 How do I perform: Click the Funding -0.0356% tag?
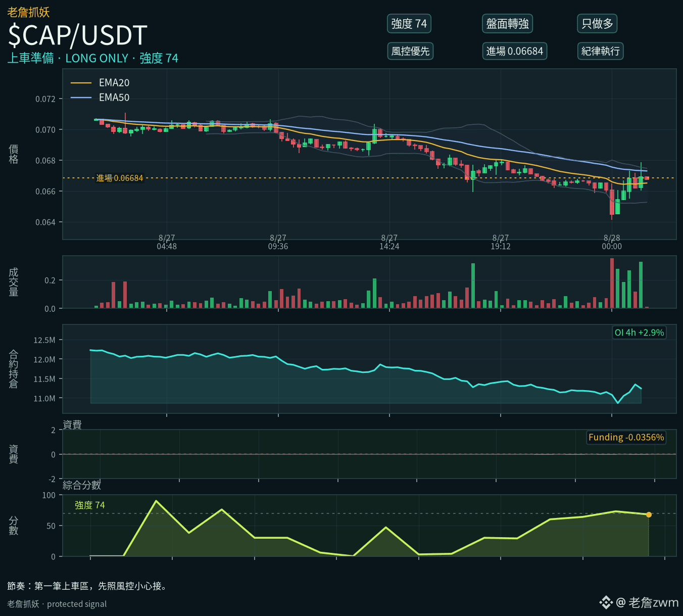pyautogui.click(x=626, y=437)
